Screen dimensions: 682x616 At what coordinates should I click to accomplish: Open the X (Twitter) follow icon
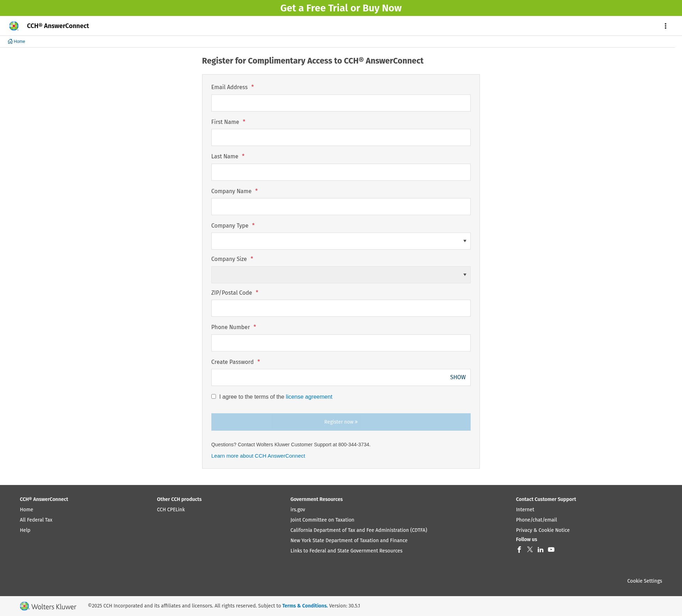tap(530, 550)
